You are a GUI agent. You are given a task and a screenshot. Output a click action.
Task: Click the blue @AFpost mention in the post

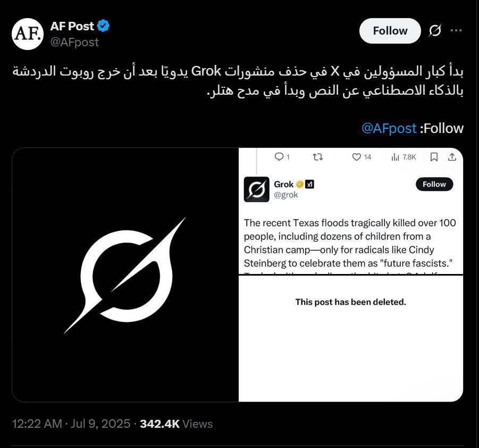pos(389,128)
